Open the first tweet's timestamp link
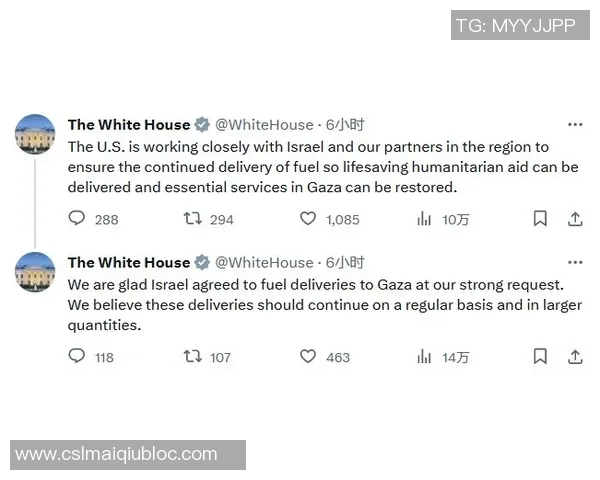This screenshot has width=600, height=480. point(345,125)
